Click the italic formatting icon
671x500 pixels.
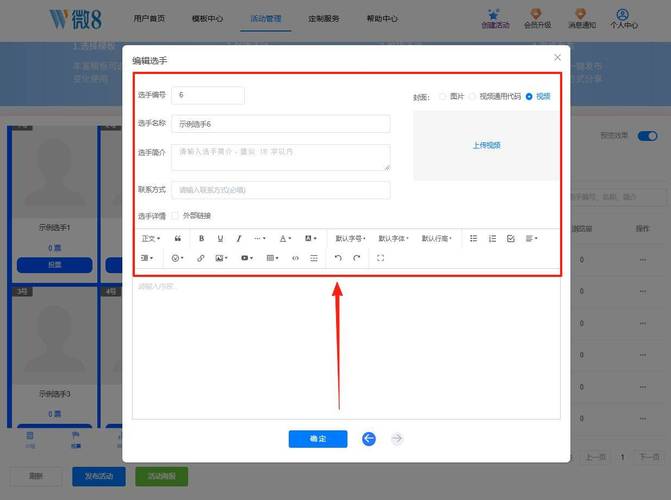[238, 239]
